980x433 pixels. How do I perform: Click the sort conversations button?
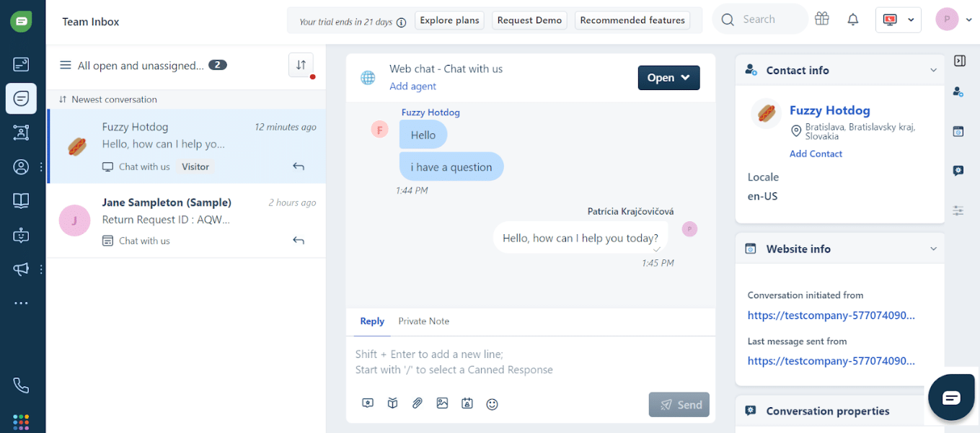[301, 65]
